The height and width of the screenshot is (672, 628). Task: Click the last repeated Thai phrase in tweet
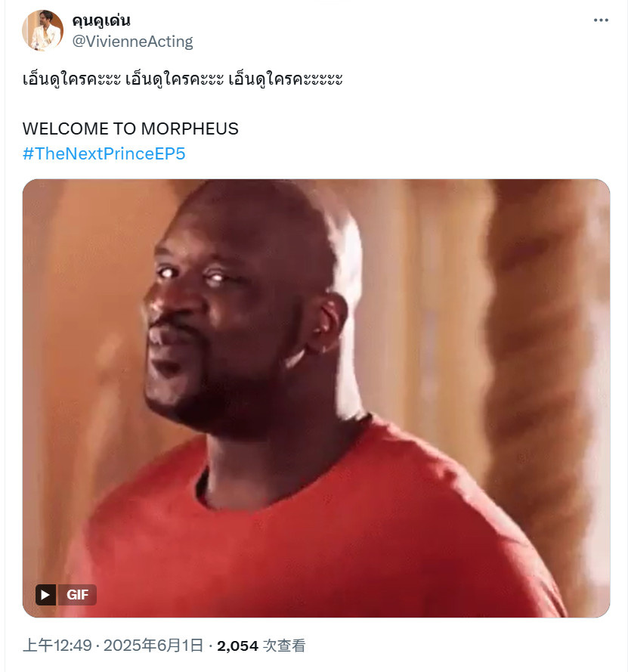coord(286,79)
